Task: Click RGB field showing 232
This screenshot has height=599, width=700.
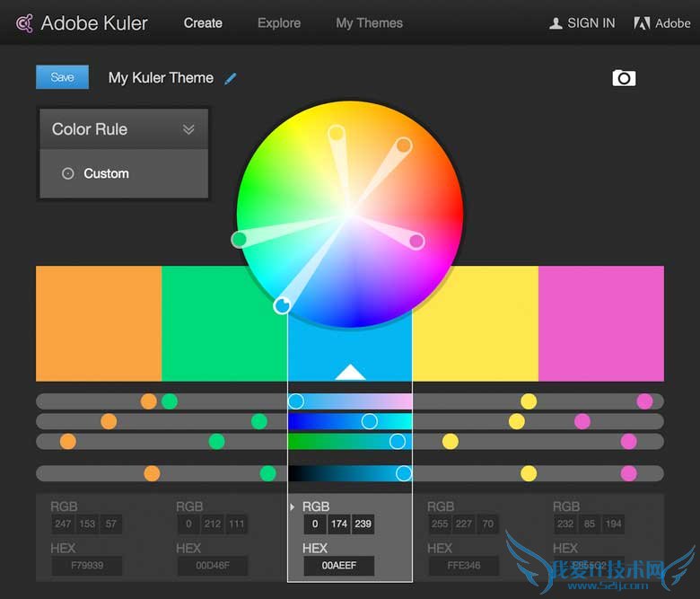Action: pos(565,524)
